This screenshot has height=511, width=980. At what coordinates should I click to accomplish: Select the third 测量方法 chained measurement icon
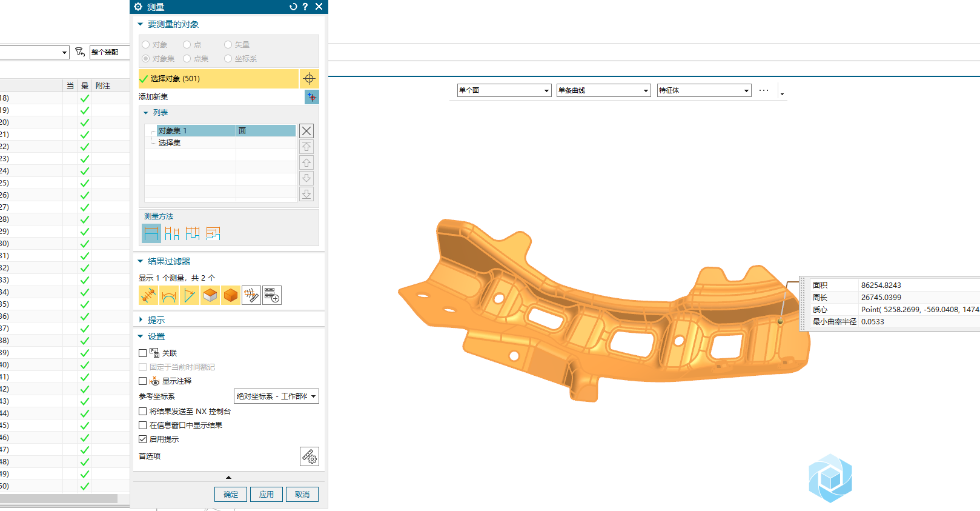[x=193, y=233]
